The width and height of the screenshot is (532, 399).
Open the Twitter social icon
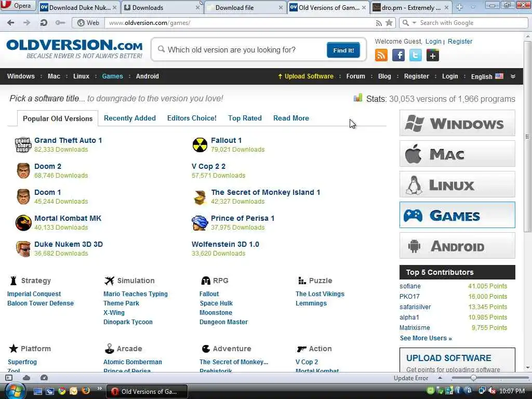(x=415, y=55)
